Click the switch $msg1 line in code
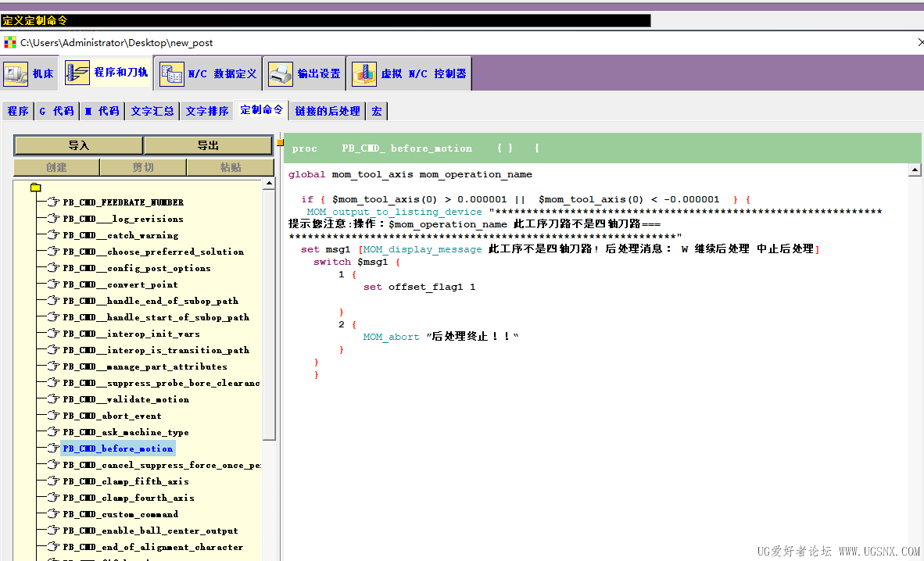Image resolution: width=924 pixels, height=561 pixels. click(x=356, y=262)
